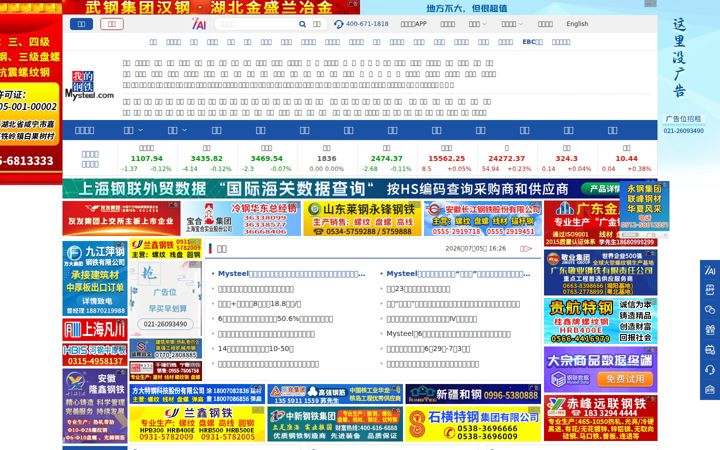The height and width of the screenshot is (450, 720).
Task: Open the 赤峰远联钢铁 red ad
Action: click(x=601, y=418)
